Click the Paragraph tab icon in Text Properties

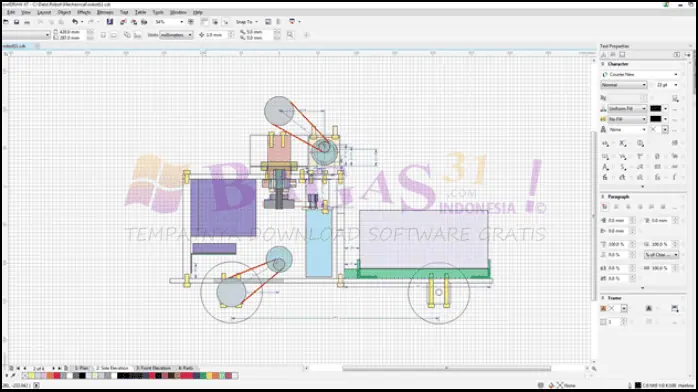click(x=613, y=55)
